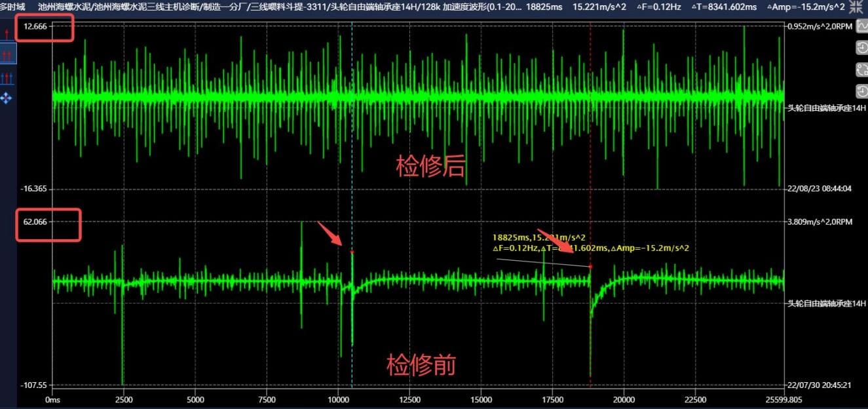Image resolution: width=868 pixels, height=409 pixels.
Task: Click the blue pan/move crosshair icon
Action: (x=5, y=98)
